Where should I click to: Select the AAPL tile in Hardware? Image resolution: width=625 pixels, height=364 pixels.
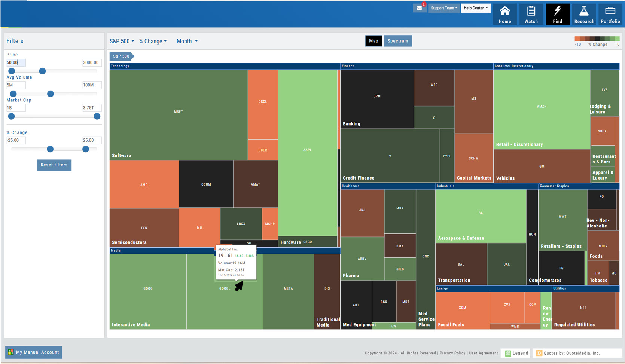point(308,153)
